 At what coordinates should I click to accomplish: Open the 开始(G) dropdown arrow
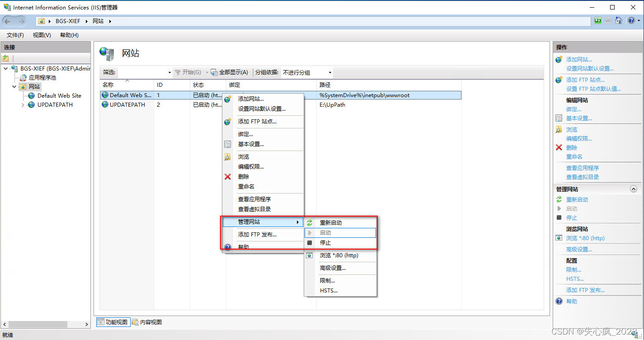tap(207, 72)
